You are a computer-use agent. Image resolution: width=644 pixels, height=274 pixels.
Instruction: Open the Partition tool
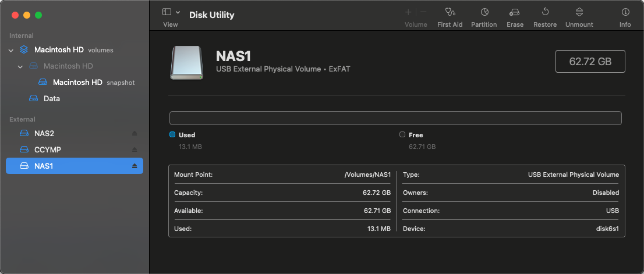pyautogui.click(x=484, y=12)
